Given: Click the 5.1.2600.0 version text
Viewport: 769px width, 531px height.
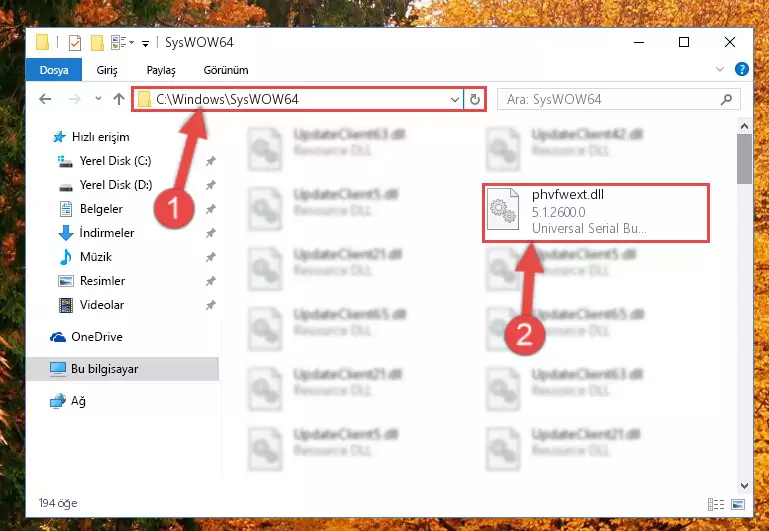Looking at the screenshot, I should coord(558,212).
